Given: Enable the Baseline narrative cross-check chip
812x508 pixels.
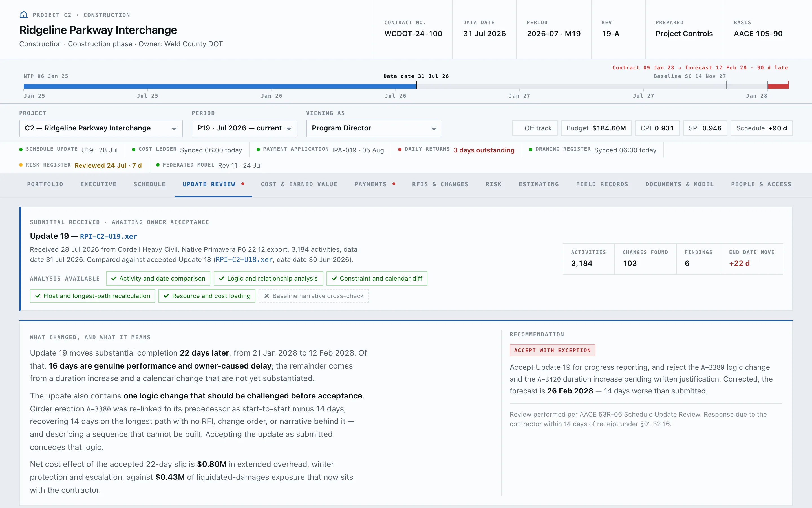Looking at the screenshot, I should (314, 296).
